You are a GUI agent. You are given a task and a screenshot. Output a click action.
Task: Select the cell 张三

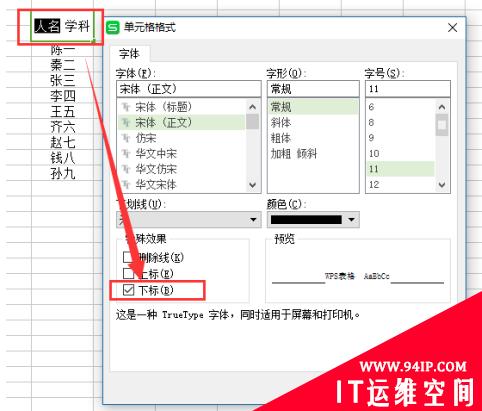(63, 80)
